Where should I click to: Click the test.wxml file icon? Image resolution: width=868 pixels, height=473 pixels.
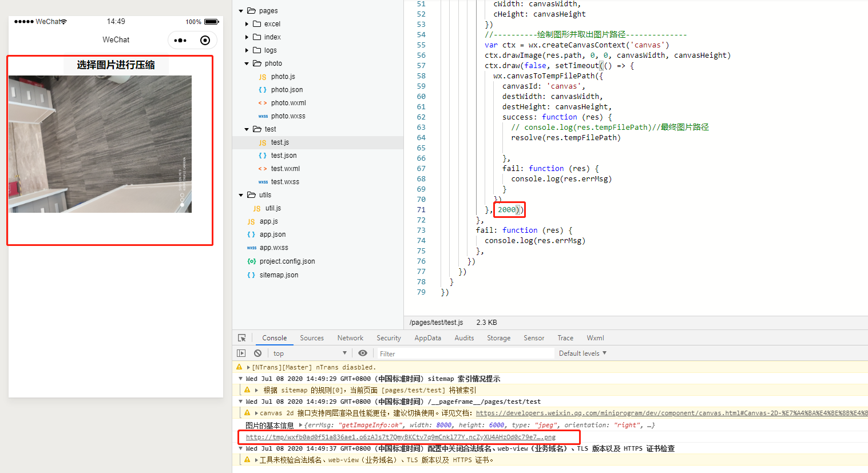pyautogui.click(x=263, y=169)
